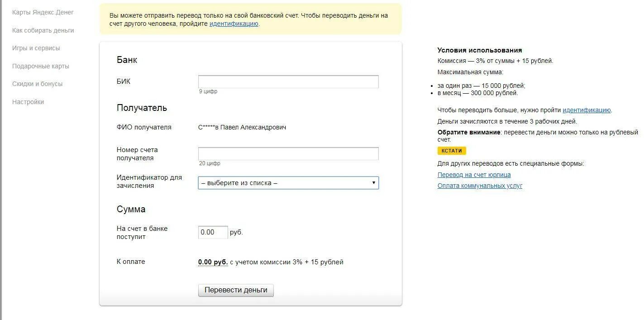The image size is (644, 320).
Task: Open Игры и сервисы in sidebar
Action: pyautogui.click(x=36, y=48)
